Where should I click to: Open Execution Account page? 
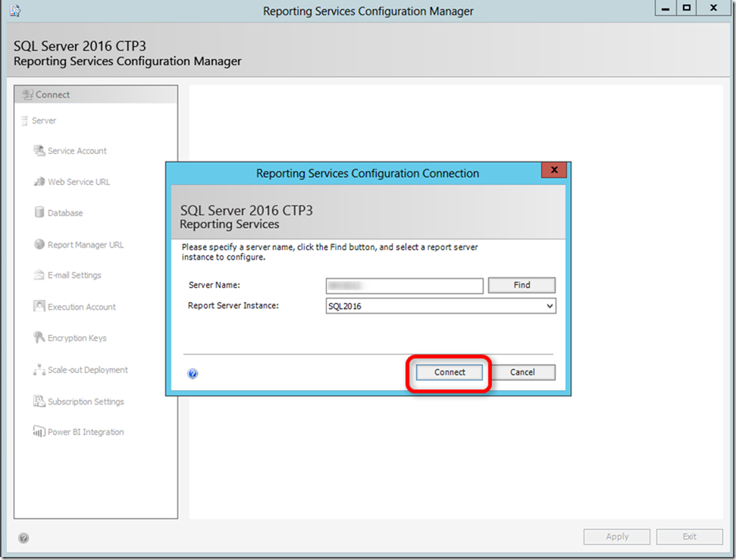pyautogui.click(x=81, y=306)
